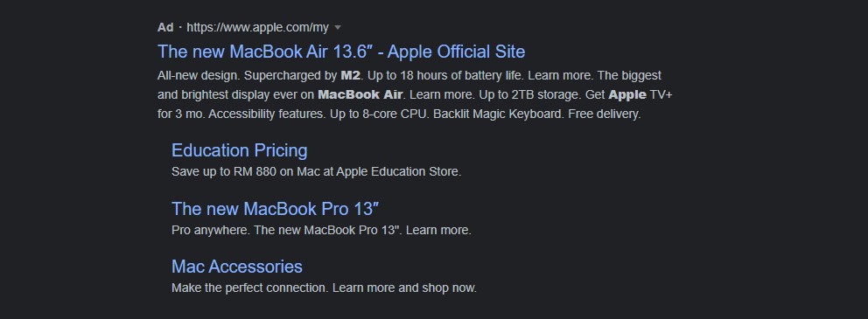Click the bold 'M2' word in description
868x319 pixels.
pyautogui.click(x=350, y=75)
